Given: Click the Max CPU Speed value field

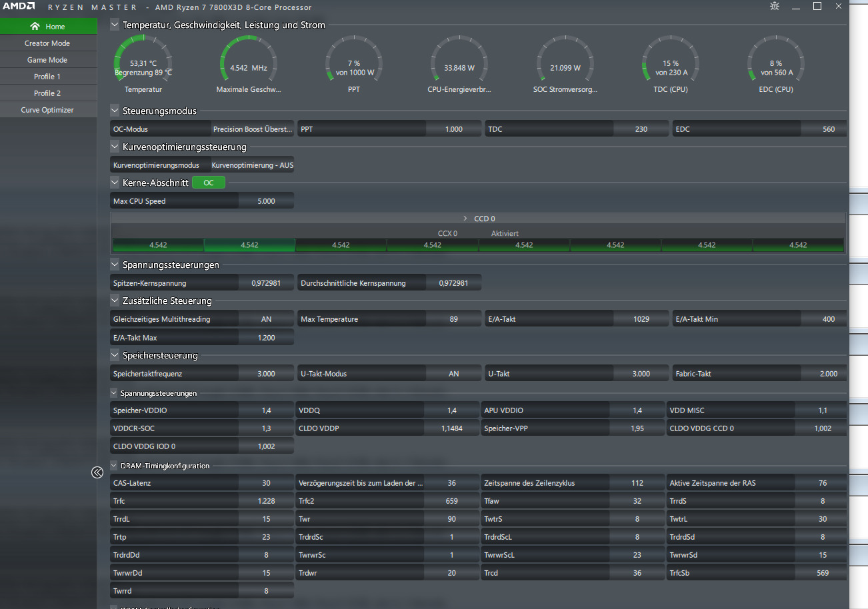Looking at the screenshot, I should click(x=266, y=201).
